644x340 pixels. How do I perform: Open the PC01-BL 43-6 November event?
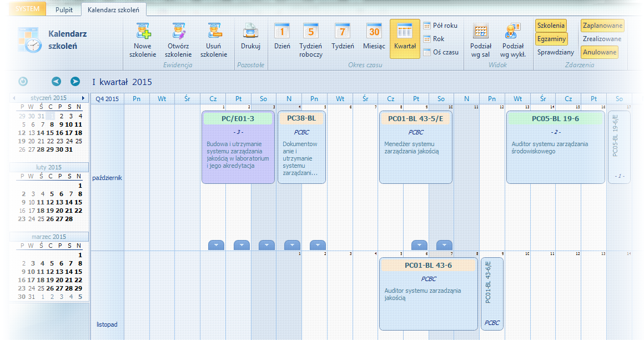[x=429, y=294]
